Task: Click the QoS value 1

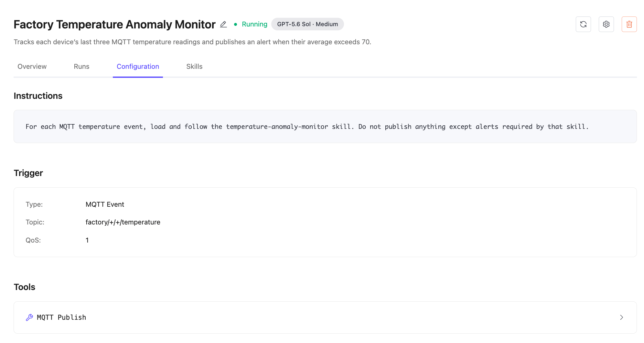Action: click(x=87, y=240)
